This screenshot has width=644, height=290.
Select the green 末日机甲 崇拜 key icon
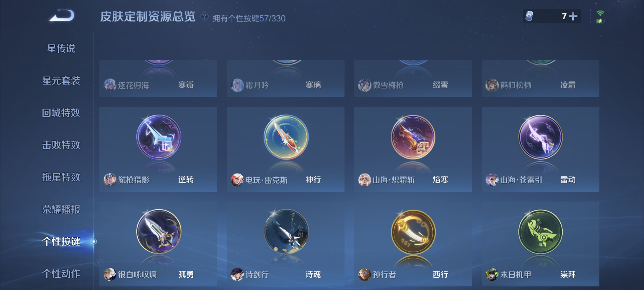click(540, 232)
